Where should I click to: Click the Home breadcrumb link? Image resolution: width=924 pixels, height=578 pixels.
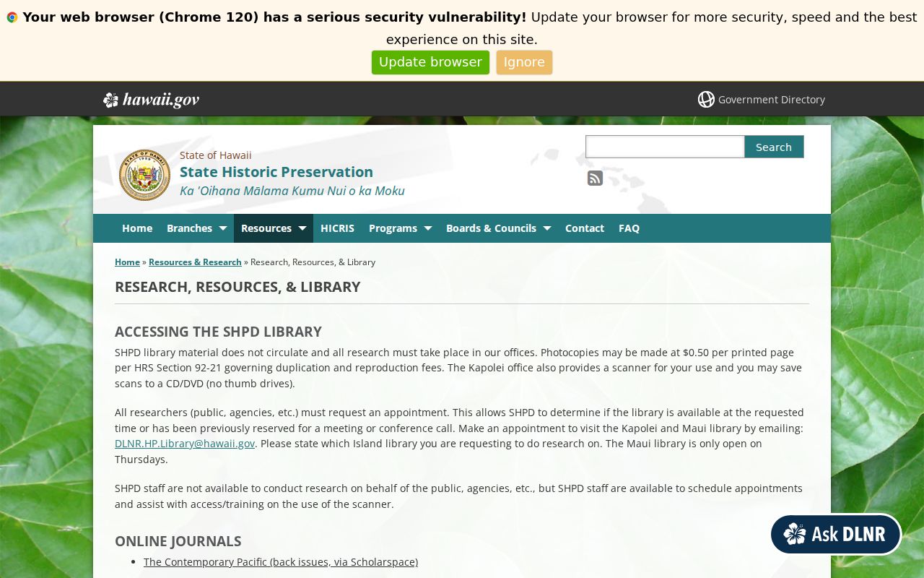[x=127, y=262]
